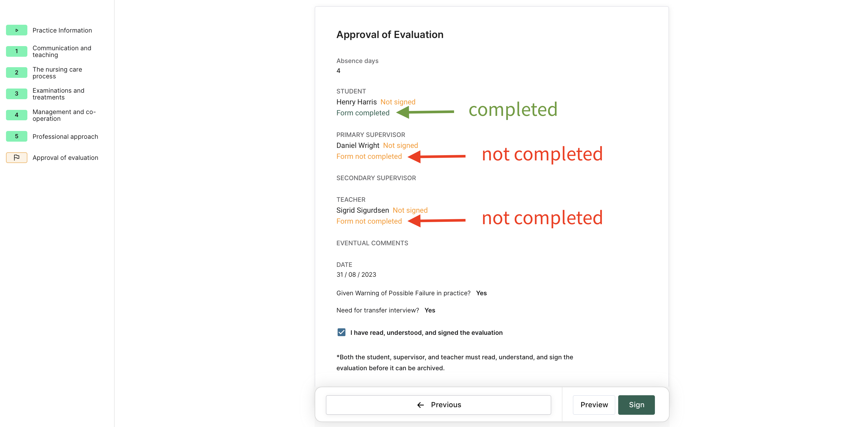Click the step 3 badge icon
Screen dimensions: 868x427
[16, 94]
